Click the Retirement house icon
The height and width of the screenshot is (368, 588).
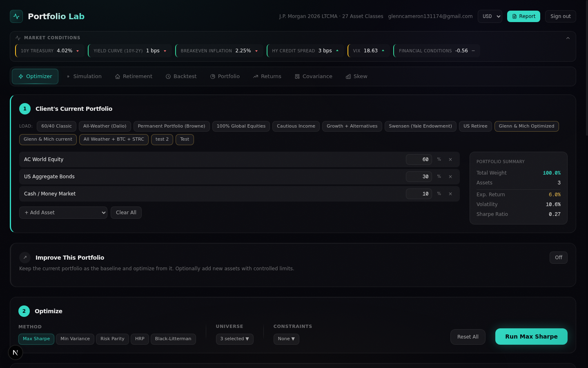pyautogui.click(x=117, y=76)
